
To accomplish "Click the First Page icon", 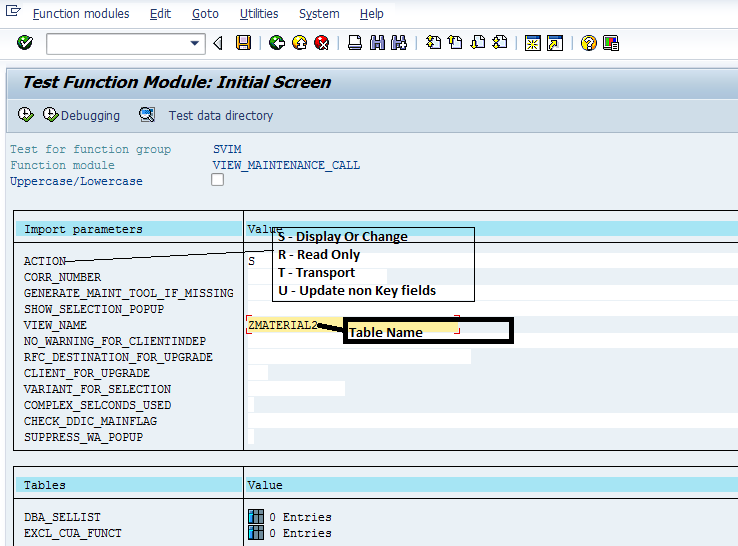I will [433, 43].
